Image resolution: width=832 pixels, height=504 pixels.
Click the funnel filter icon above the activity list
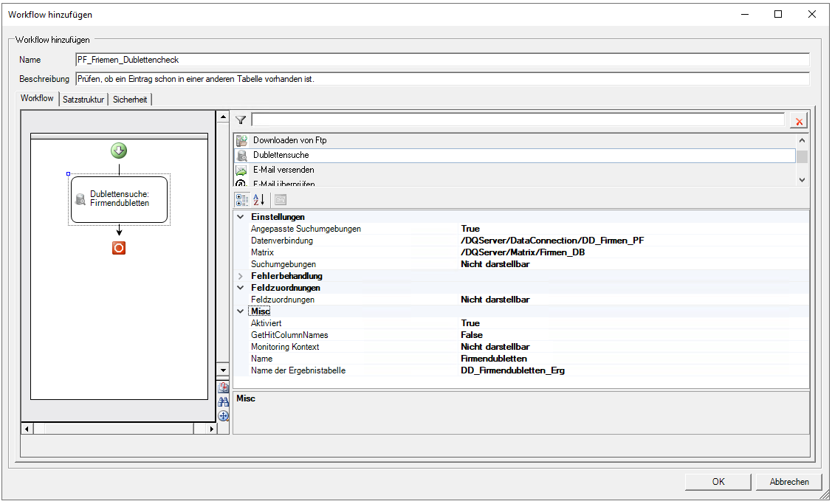coord(241,120)
